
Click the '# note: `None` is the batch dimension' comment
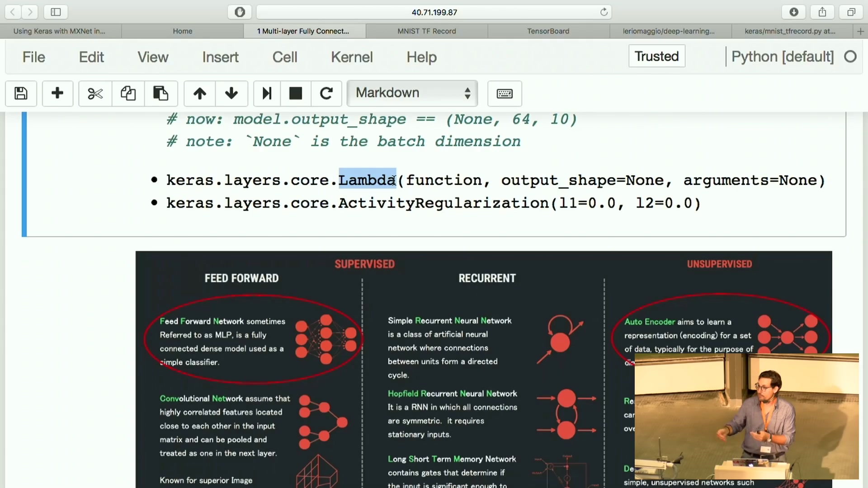344,141
